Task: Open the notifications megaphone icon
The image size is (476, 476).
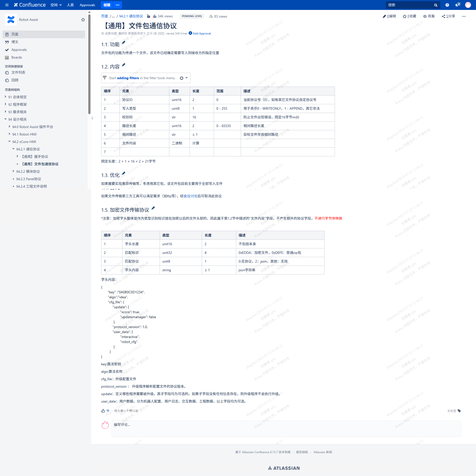Action: (457, 5)
